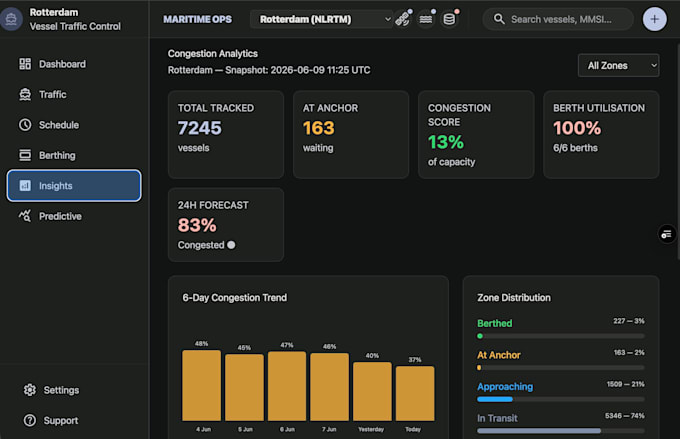
Task: Click the '227 — 3%' value
Action: tap(629, 321)
